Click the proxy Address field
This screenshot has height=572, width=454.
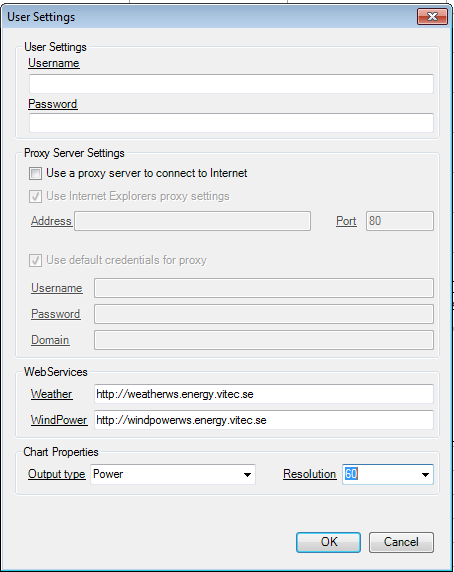pos(193,221)
